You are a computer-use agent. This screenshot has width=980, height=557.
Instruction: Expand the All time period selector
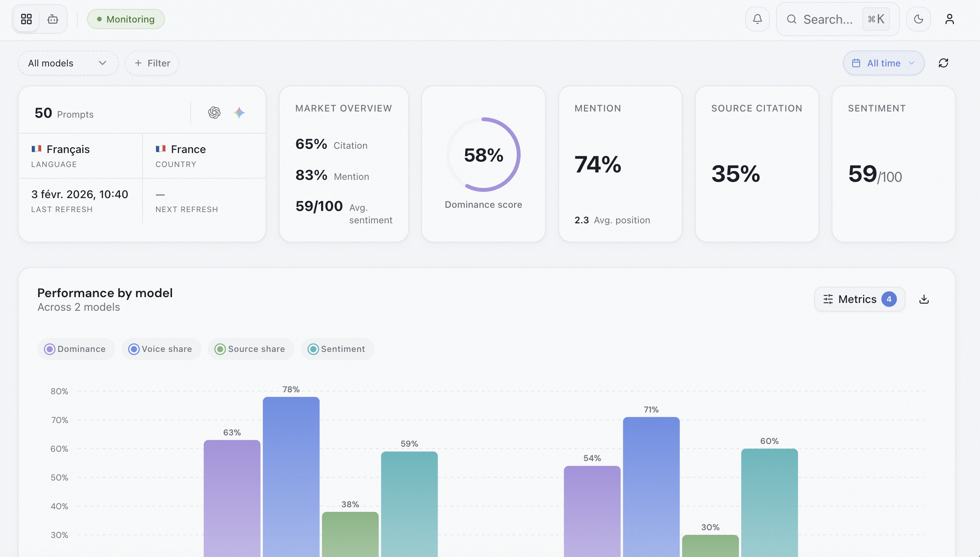[883, 63]
